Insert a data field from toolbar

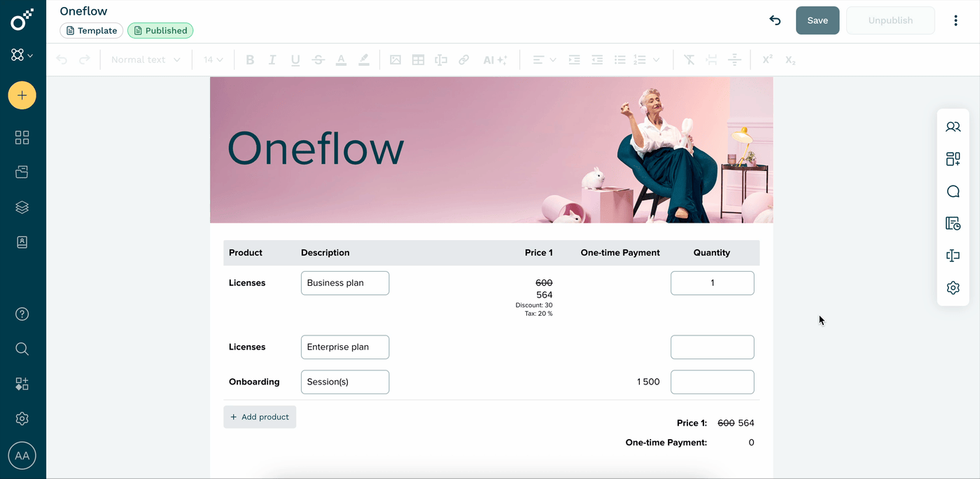tap(441, 60)
